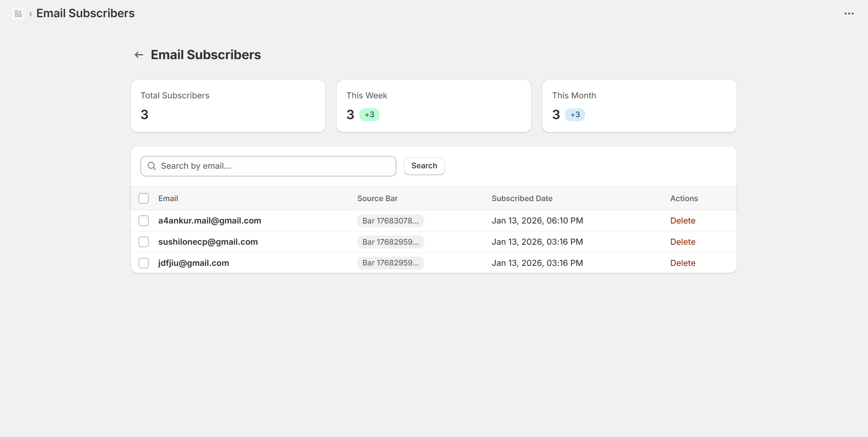Open the three-dot options menu
This screenshot has height=437, width=868.
tap(849, 13)
